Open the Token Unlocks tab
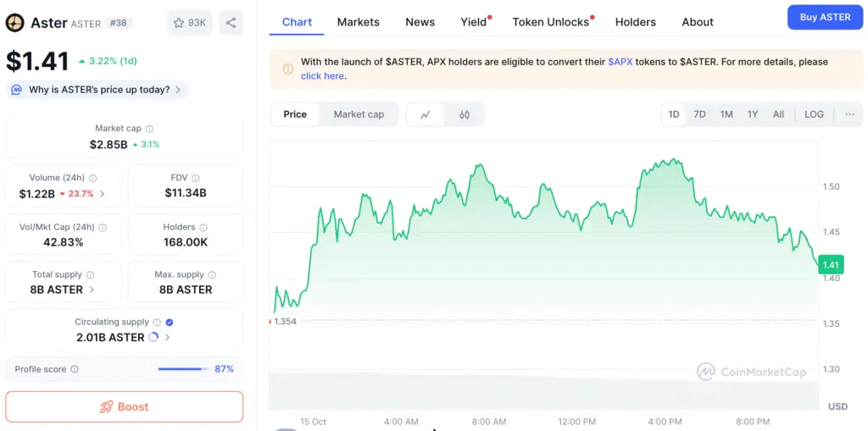Image resolution: width=868 pixels, height=431 pixels. pos(550,22)
